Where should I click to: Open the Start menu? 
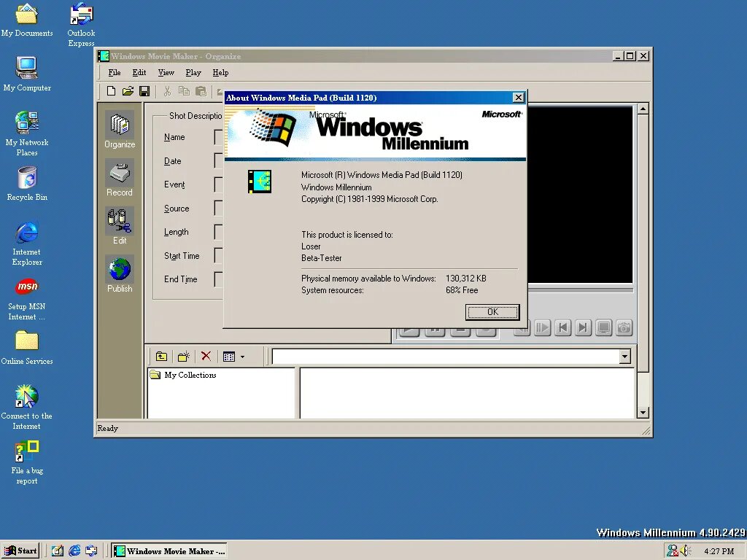(x=20, y=551)
